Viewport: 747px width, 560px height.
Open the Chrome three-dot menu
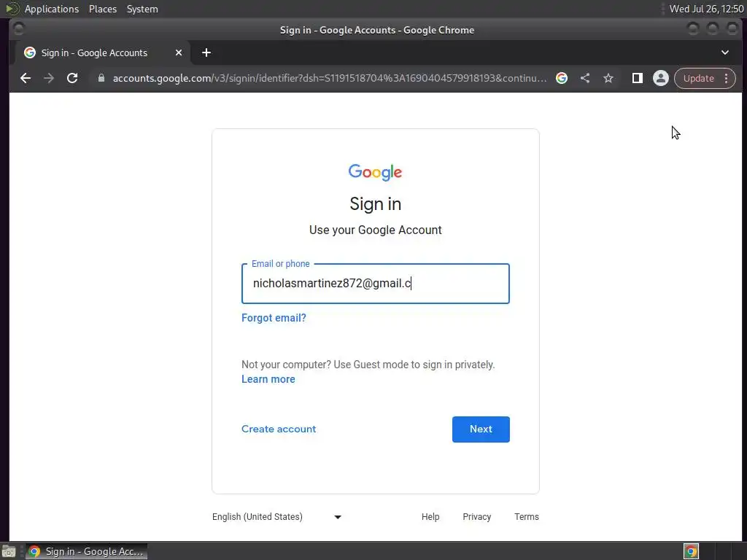coord(727,78)
